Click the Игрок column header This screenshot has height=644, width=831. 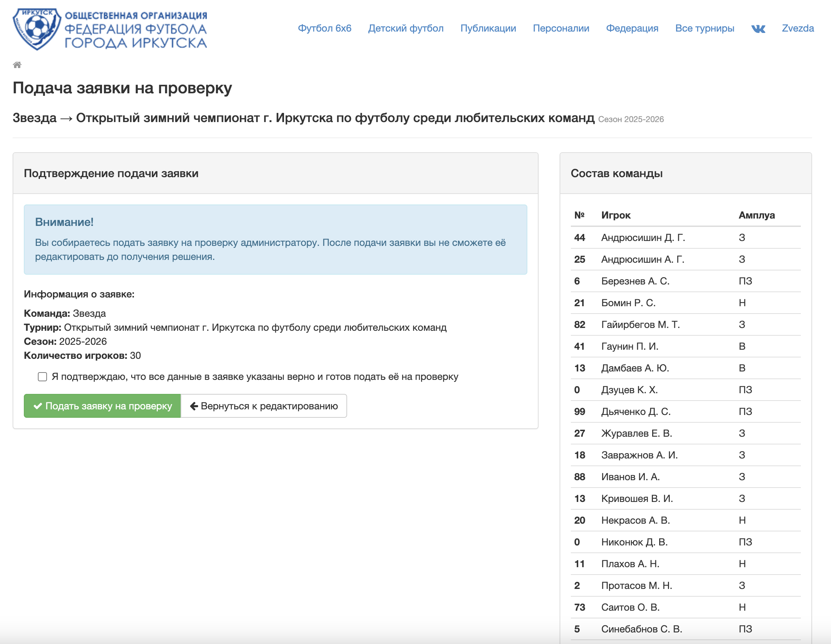(615, 215)
